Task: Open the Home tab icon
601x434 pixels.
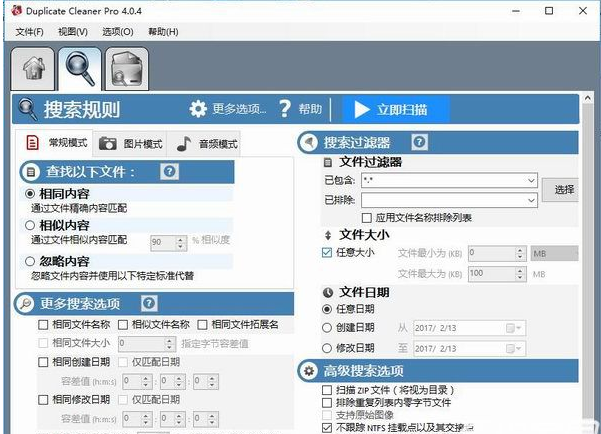Action: point(33,69)
